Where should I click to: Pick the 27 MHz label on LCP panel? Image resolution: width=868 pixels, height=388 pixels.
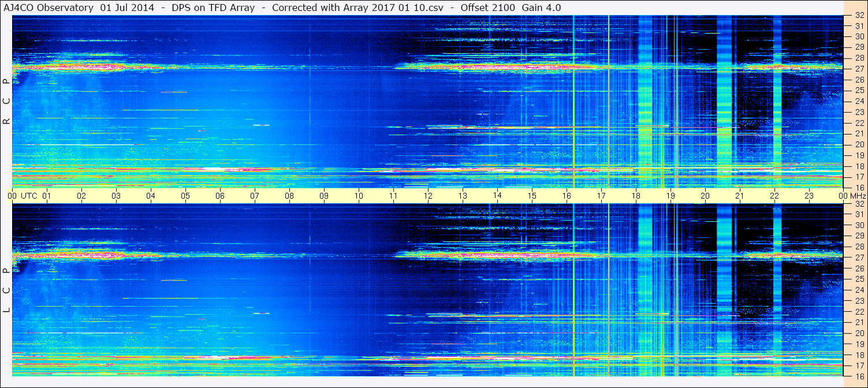click(x=859, y=258)
